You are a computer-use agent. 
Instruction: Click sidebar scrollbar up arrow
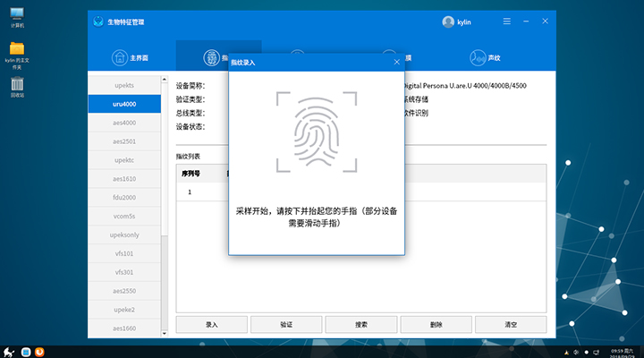165,80
